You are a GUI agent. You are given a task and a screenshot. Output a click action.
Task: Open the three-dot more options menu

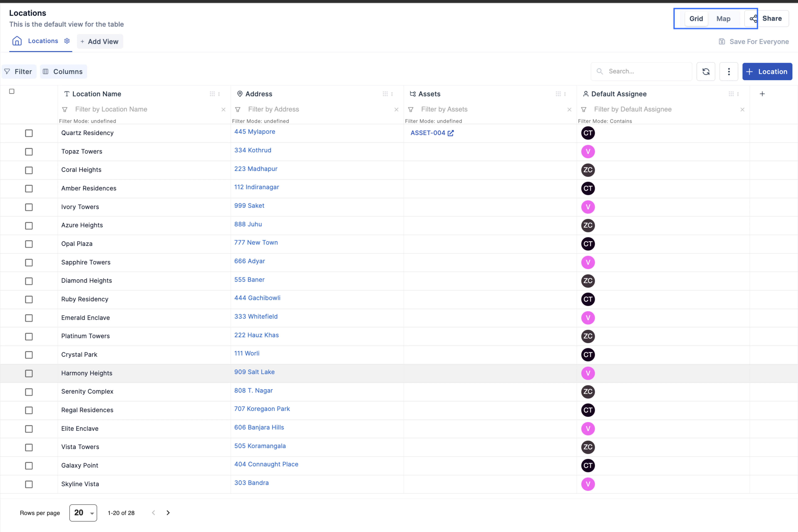point(728,72)
